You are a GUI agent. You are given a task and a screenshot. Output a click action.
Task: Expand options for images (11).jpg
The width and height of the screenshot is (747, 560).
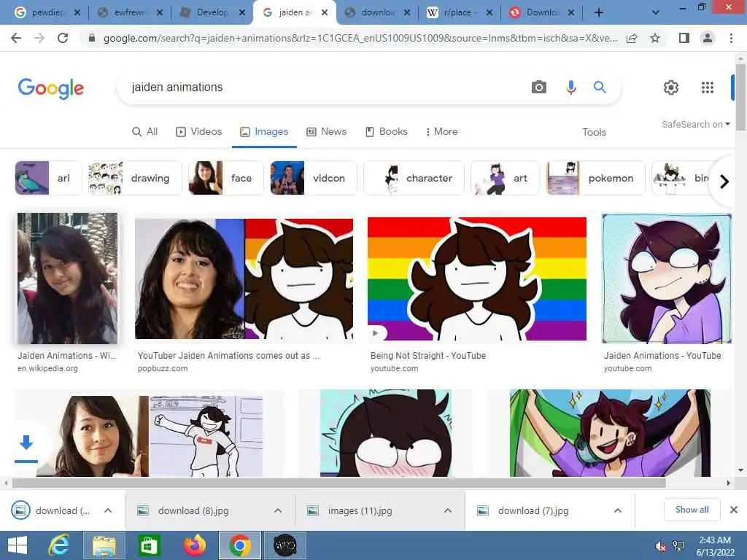[x=448, y=510]
